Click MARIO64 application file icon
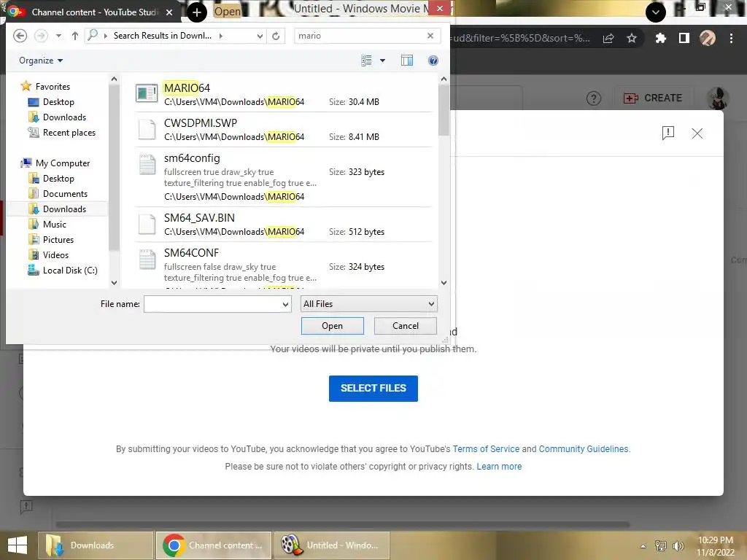 147,93
